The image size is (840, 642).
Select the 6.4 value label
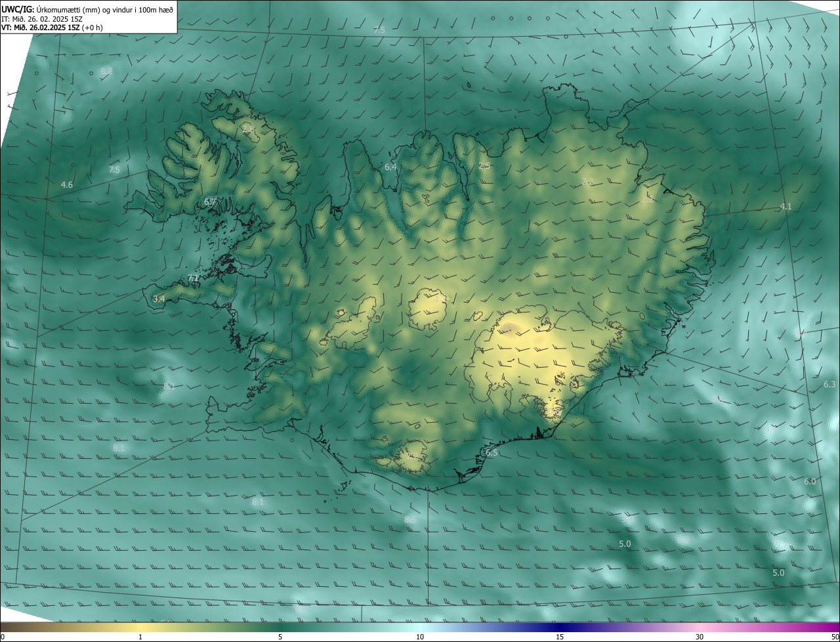point(390,167)
